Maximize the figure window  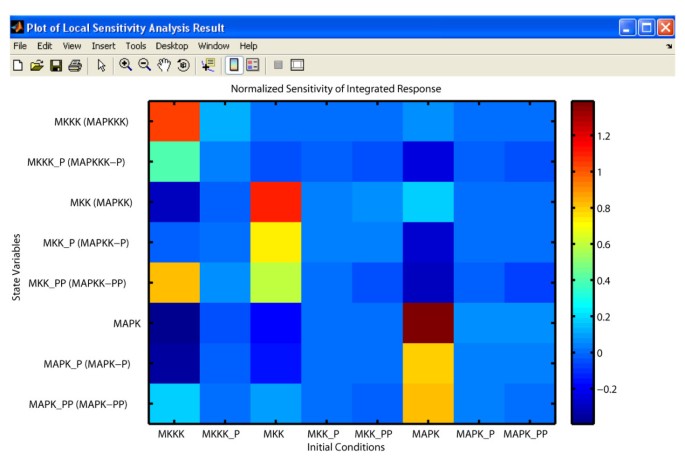coord(647,28)
